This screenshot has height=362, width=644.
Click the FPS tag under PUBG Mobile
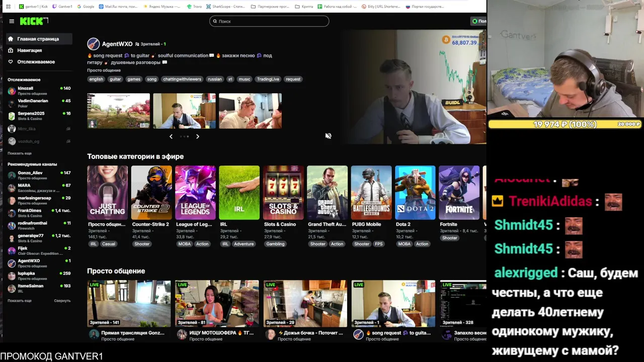378,244
